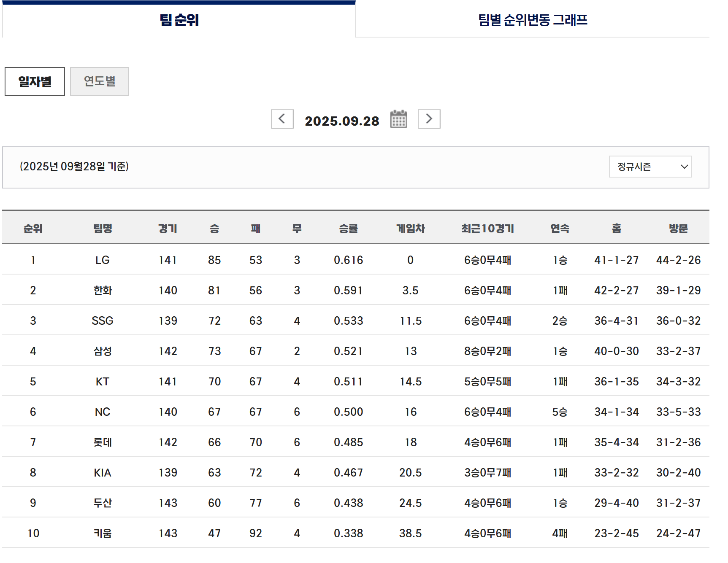This screenshot has height=563, width=728.
Task: Click the 경기 column header
Action: [168, 228]
